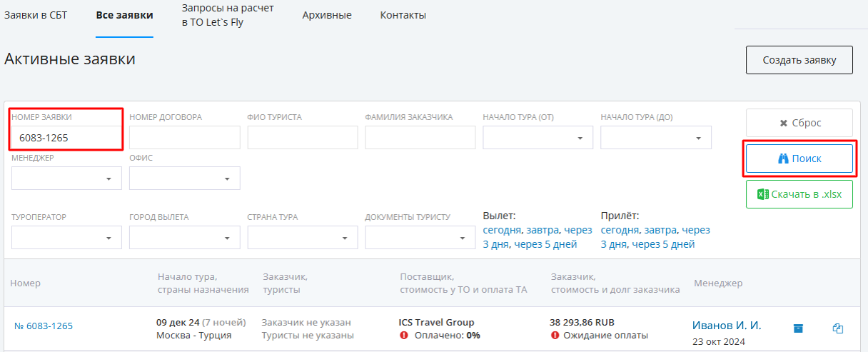The image size is (868, 352).
Task: Click red alert icon beside Ожидание оплаты
Action: 555,335
